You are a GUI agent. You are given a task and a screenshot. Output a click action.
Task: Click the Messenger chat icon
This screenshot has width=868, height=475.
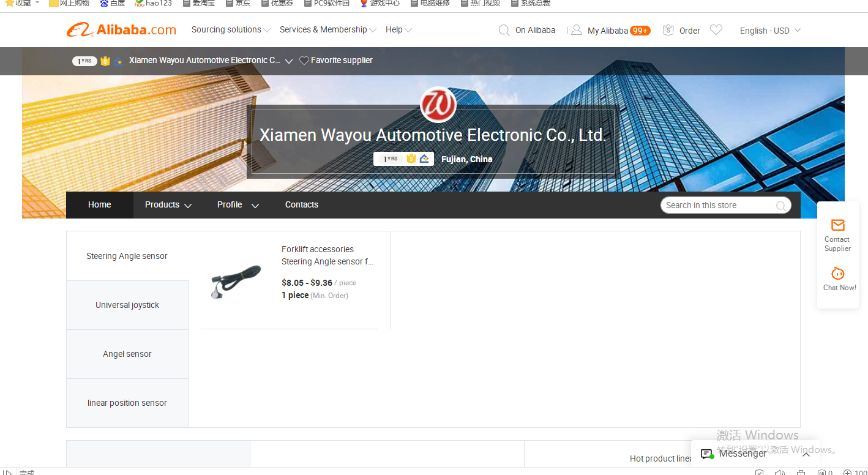pyautogui.click(x=706, y=454)
